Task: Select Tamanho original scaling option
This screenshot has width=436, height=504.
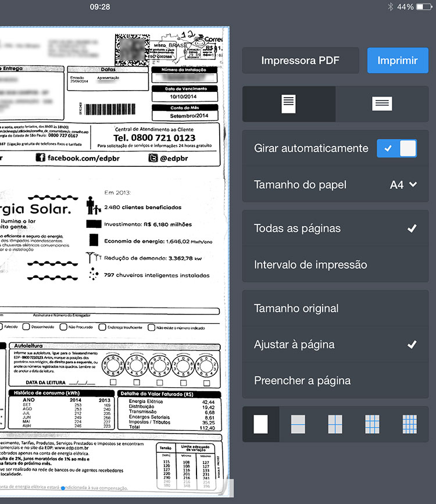Action: tap(335, 308)
